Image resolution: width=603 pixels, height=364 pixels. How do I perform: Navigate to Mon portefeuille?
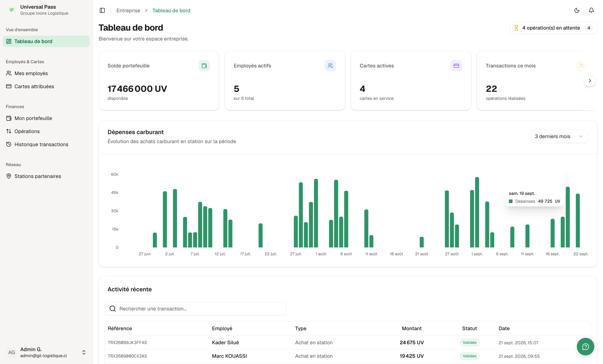pyautogui.click(x=46, y=118)
